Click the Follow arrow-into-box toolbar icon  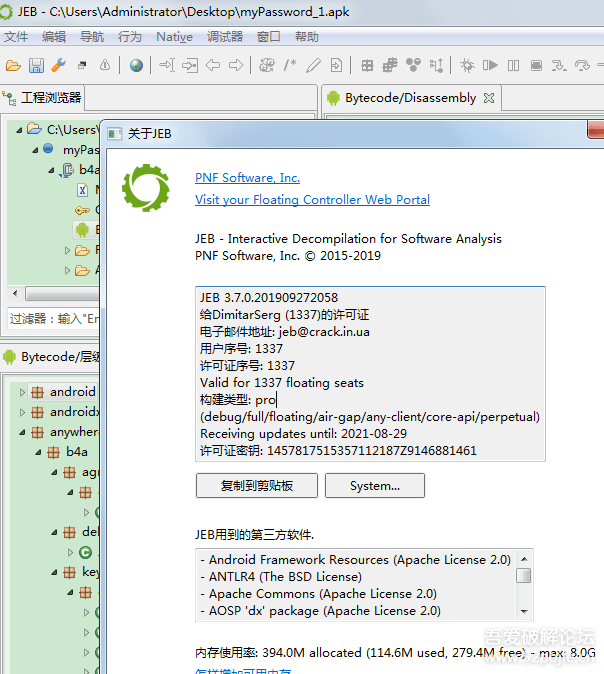click(x=190, y=65)
